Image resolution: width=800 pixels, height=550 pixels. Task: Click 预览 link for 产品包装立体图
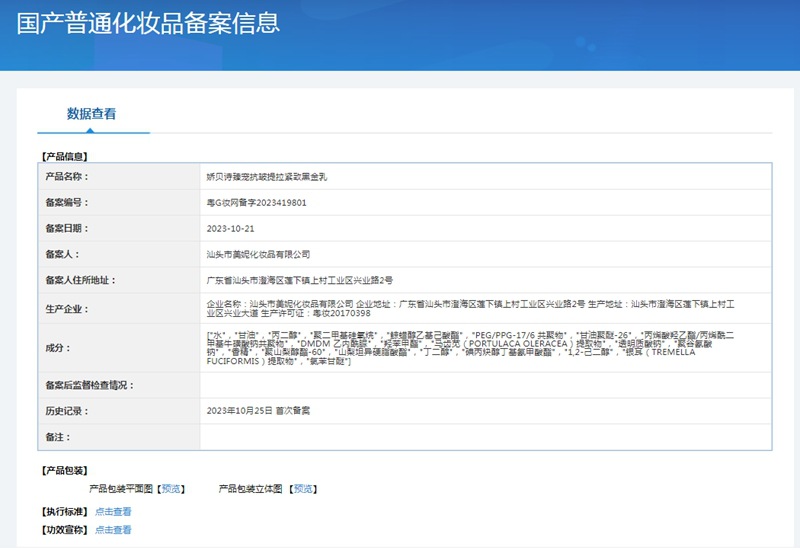click(303, 489)
